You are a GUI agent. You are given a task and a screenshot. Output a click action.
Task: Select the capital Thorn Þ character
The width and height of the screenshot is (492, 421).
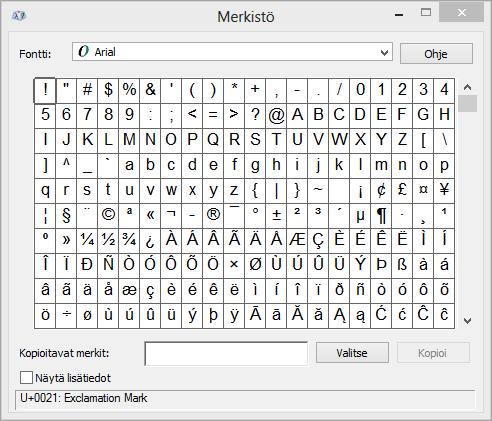(x=381, y=266)
